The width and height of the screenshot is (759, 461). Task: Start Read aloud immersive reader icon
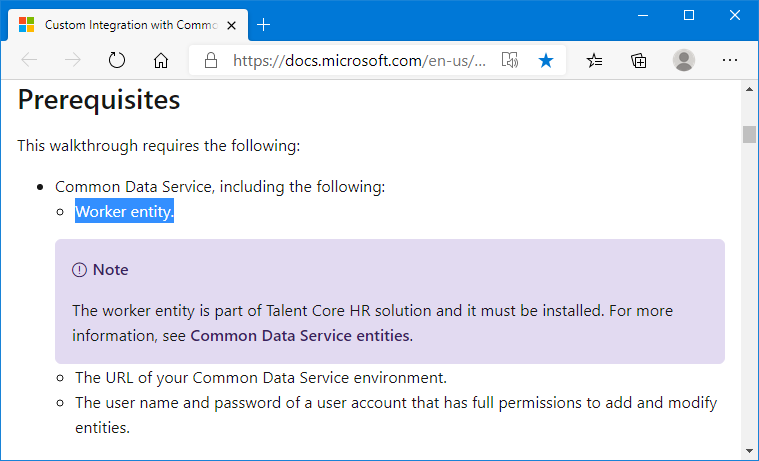pyautogui.click(x=509, y=60)
